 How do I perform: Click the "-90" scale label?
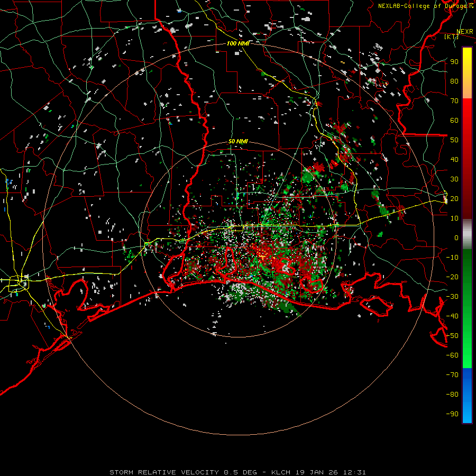point(452,414)
